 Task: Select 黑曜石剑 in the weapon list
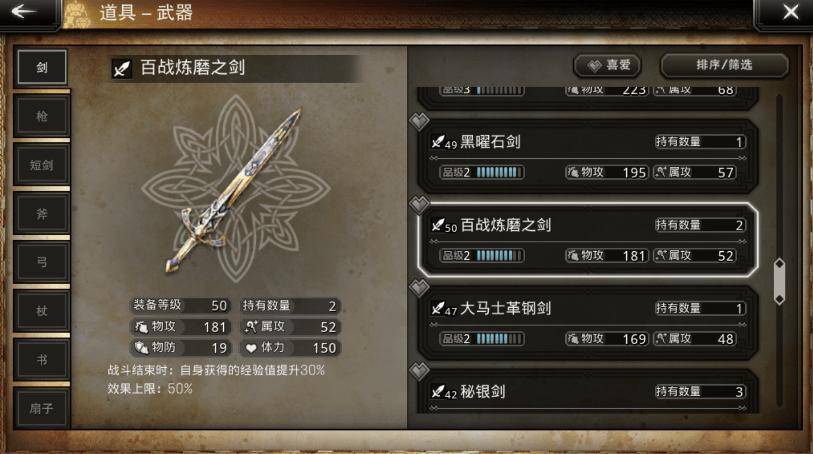click(587, 157)
